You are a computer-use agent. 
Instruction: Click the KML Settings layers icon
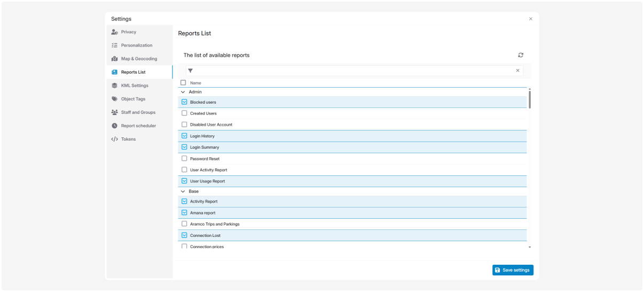pyautogui.click(x=114, y=86)
